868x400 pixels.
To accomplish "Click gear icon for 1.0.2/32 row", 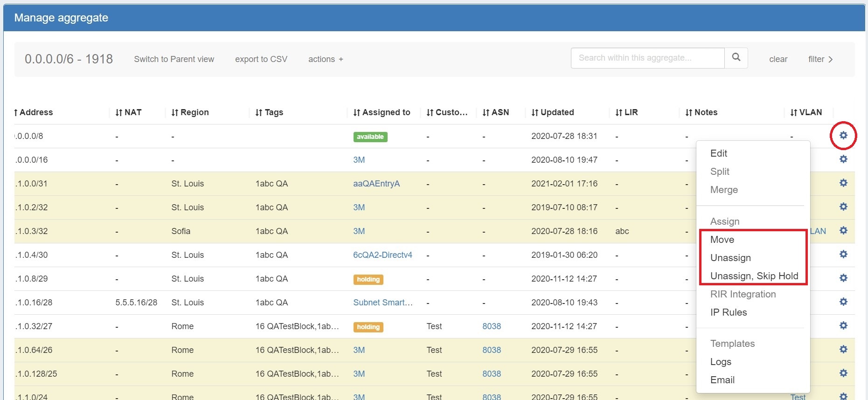I will coord(843,207).
